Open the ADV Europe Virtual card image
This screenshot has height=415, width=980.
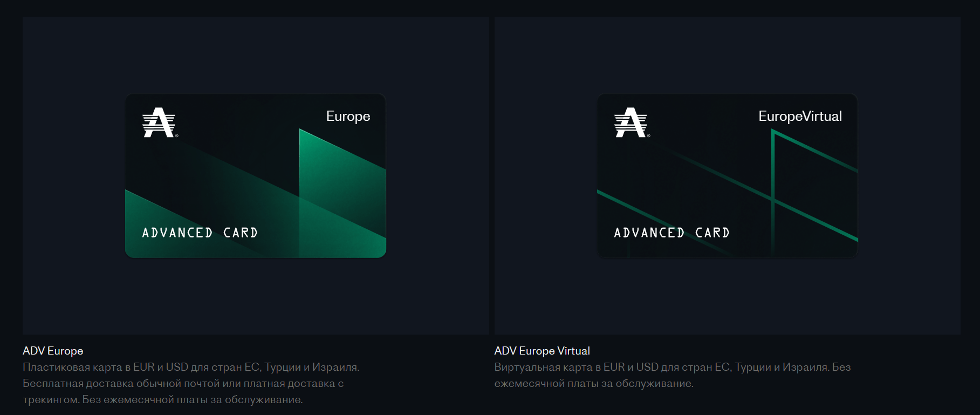tap(727, 175)
